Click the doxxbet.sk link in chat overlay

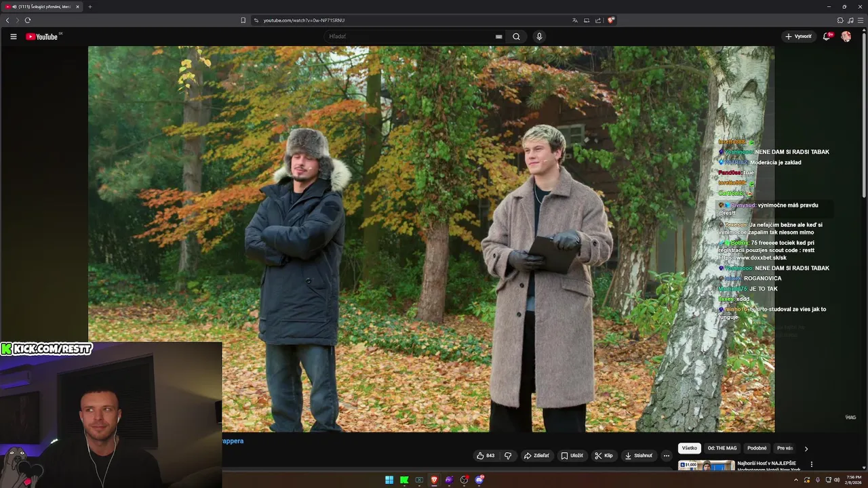coord(753,258)
